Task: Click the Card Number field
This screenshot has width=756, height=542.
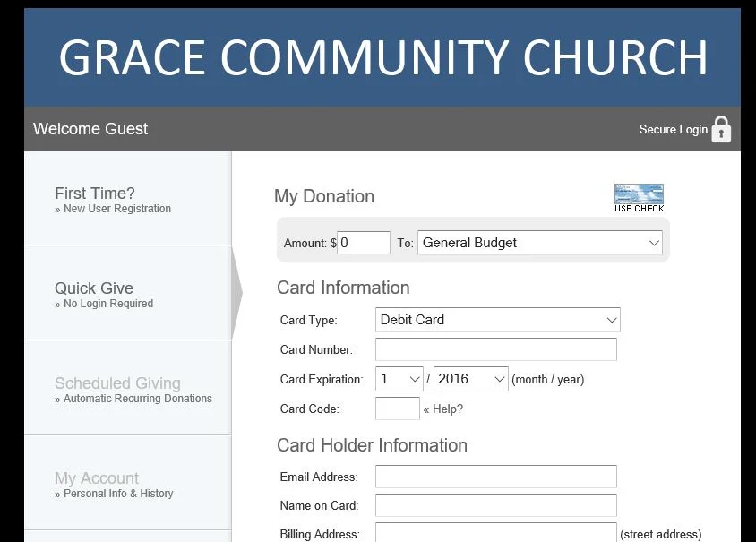Action: (x=496, y=349)
